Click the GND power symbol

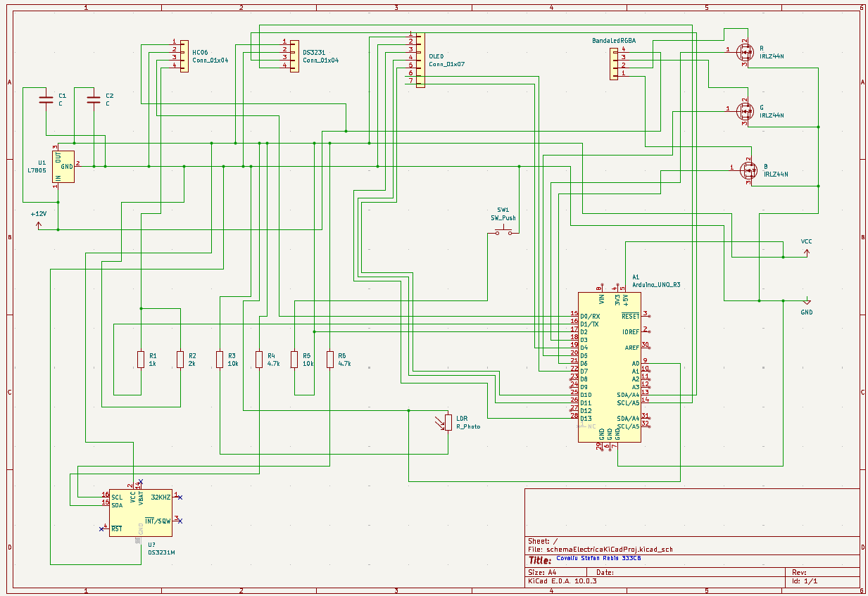807,303
